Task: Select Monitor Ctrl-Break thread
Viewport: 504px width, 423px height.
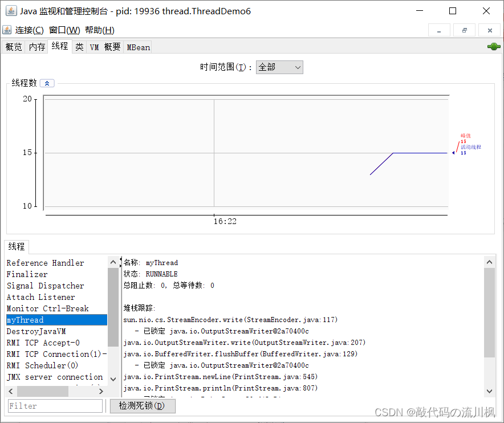Action: tap(56, 308)
